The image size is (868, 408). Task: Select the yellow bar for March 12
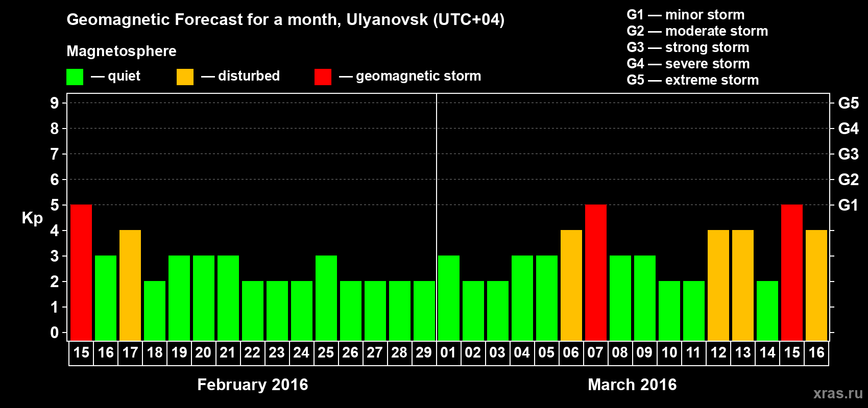click(x=718, y=286)
